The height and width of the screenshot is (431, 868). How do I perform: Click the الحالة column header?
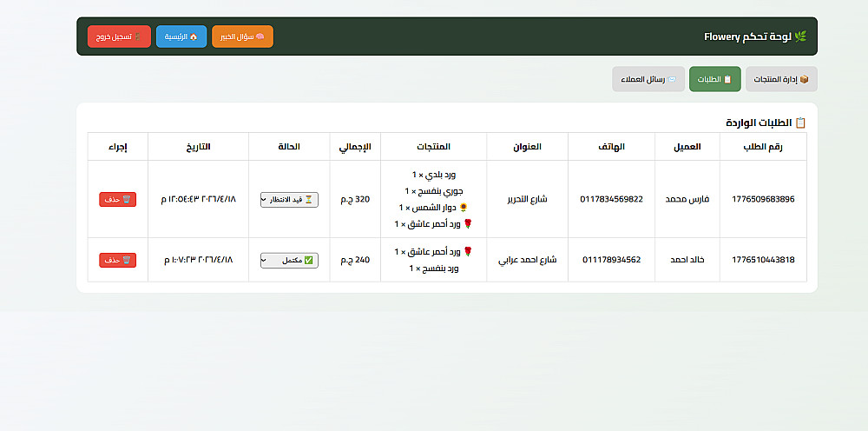click(289, 147)
